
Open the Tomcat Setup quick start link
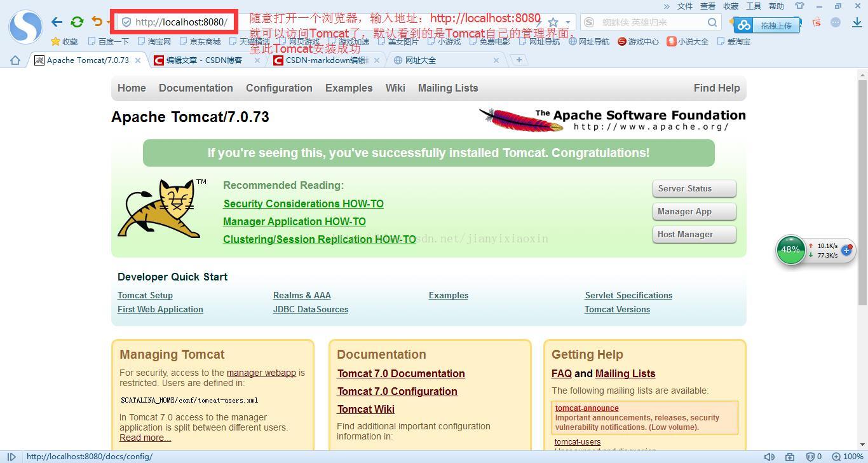(145, 295)
